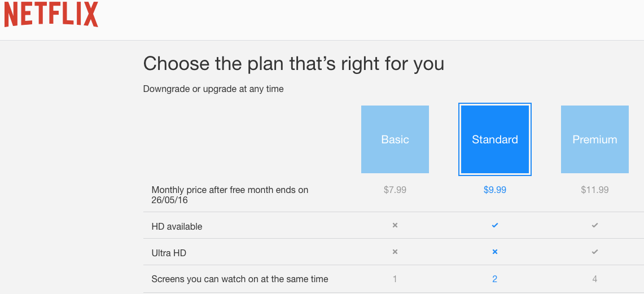Image resolution: width=644 pixels, height=294 pixels.
Task: Click Basic's HD available cross icon
Action: (x=395, y=225)
